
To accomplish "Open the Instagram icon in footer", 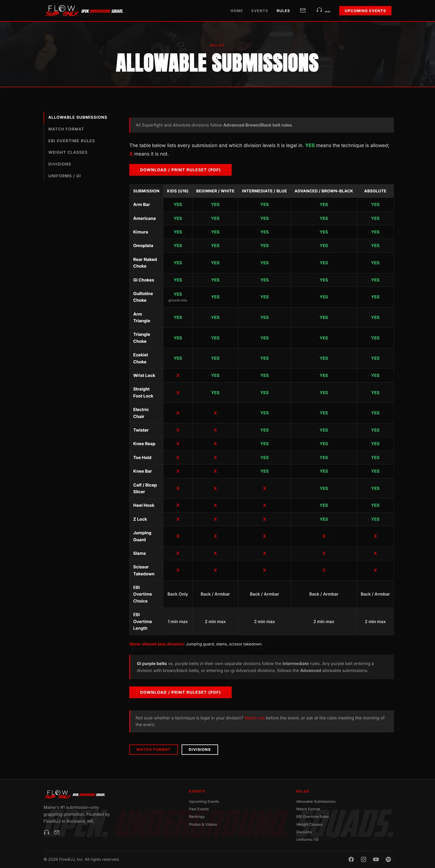I will click(364, 859).
